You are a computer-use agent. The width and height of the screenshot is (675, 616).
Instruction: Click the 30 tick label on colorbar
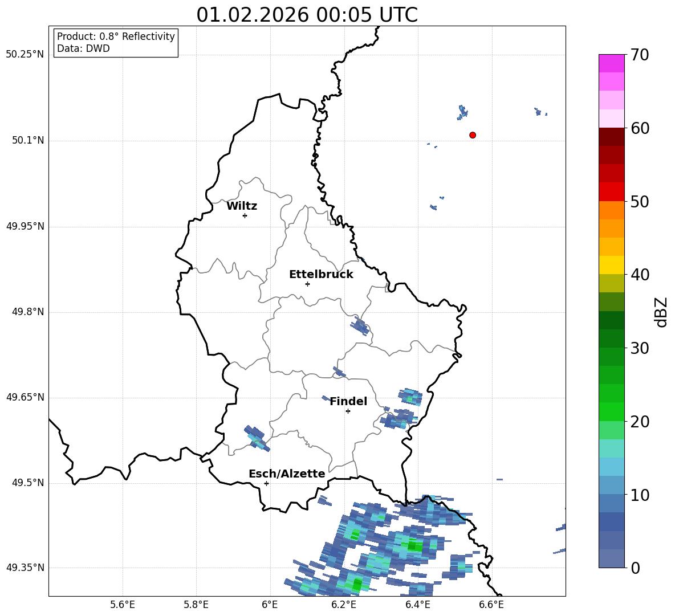[640, 348]
